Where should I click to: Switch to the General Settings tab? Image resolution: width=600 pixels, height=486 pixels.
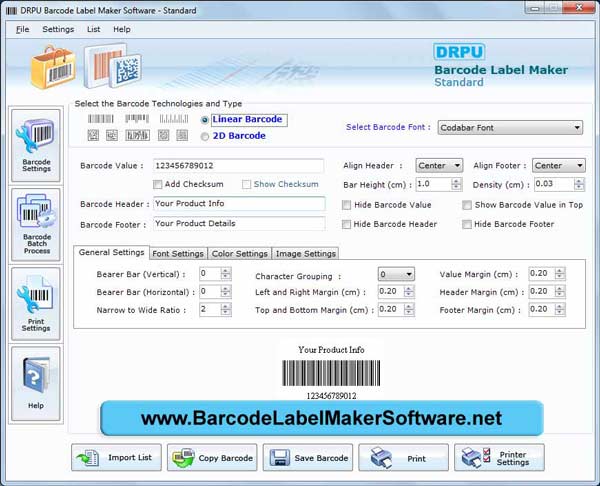[x=111, y=253]
